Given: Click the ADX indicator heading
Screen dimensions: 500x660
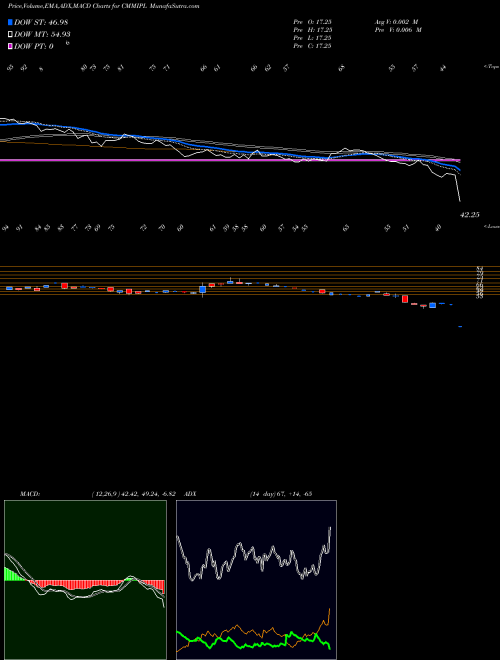Looking at the screenshot, I should point(191,494).
